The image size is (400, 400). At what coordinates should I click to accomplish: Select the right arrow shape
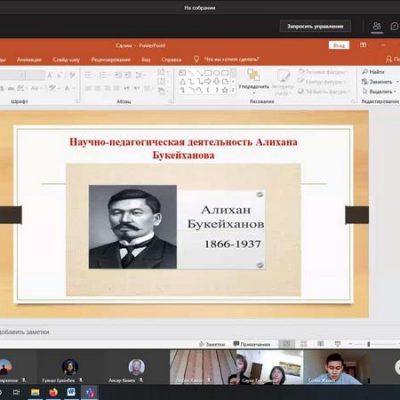208,81
